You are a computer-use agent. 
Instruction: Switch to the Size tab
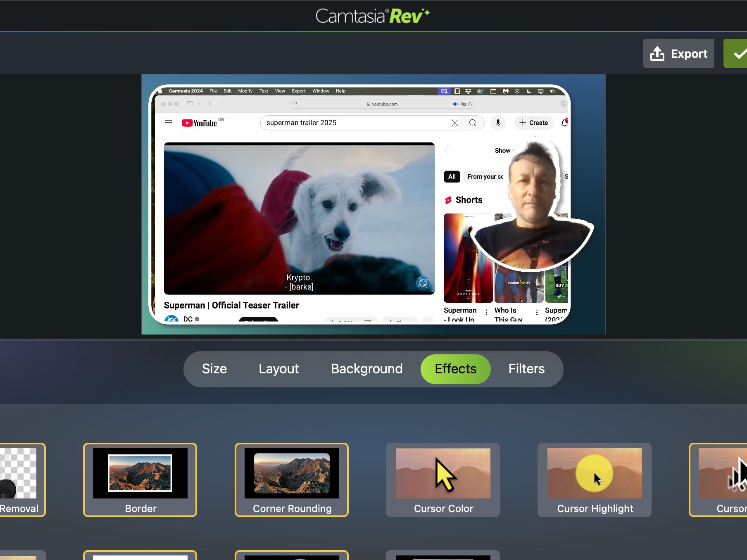click(214, 369)
